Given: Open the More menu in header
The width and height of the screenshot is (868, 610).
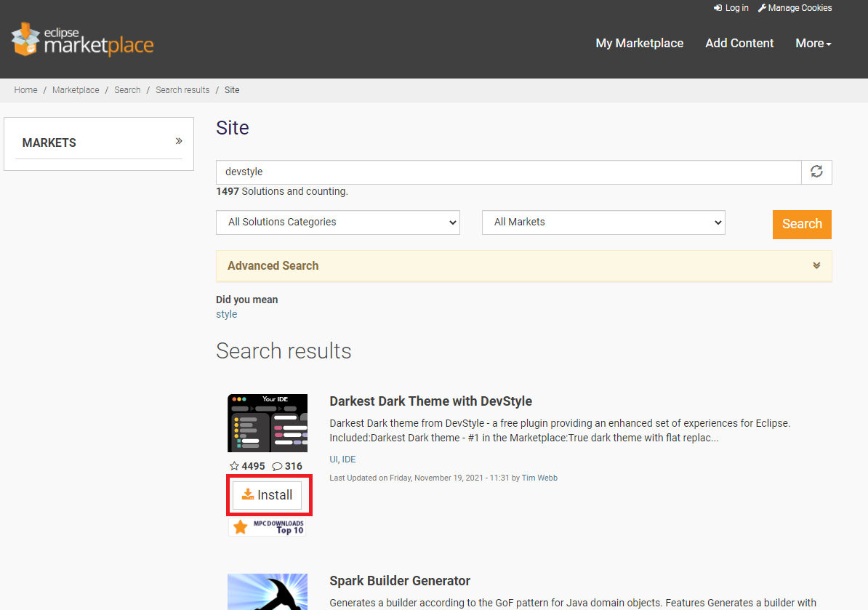Looking at the screenshot, I should pos(813,43).
